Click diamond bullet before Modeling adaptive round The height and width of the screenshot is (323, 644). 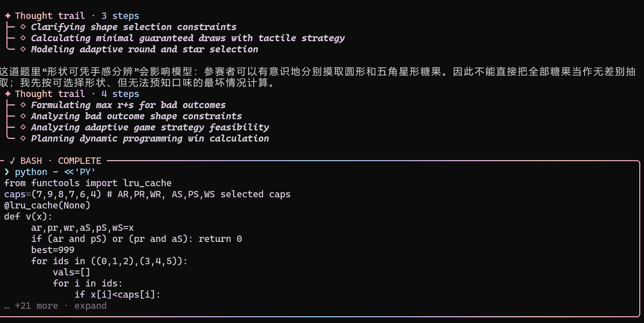click(23, 49)
